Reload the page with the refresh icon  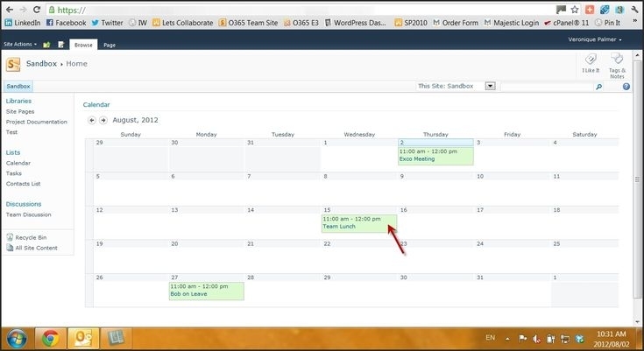[37, 10]
